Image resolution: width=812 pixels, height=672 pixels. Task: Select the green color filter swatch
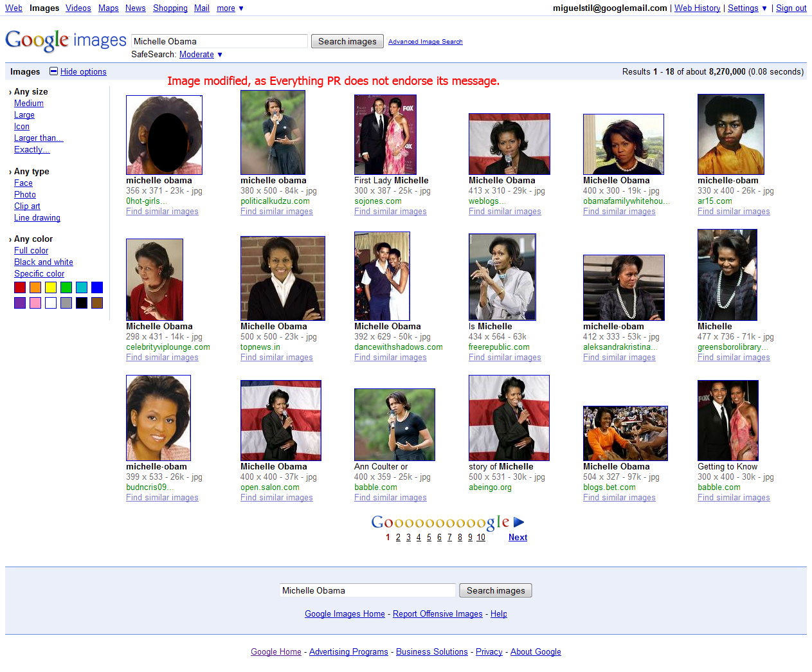[x=66, y=287]
